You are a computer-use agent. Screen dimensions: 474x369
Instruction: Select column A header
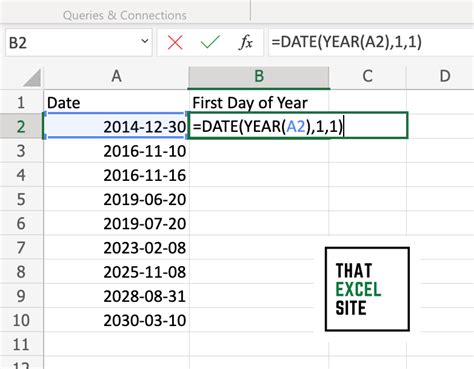(116, 77)
